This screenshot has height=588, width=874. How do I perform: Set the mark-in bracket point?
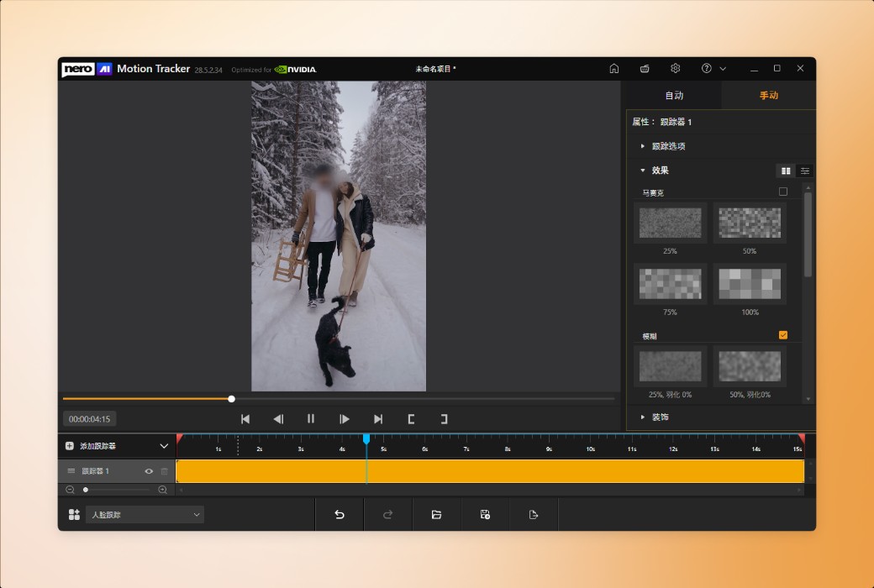[x=411, y=418]
